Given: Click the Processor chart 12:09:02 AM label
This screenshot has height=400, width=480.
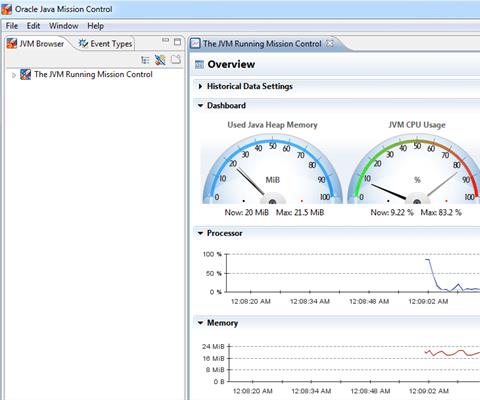Looking at the screenshot, I should pos(428,301).
